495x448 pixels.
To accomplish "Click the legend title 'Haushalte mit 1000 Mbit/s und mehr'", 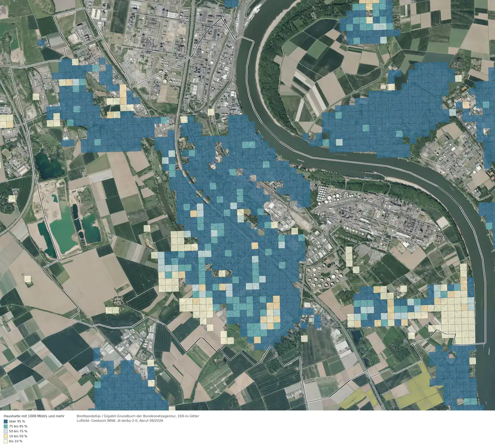I will tap(34, 416).
